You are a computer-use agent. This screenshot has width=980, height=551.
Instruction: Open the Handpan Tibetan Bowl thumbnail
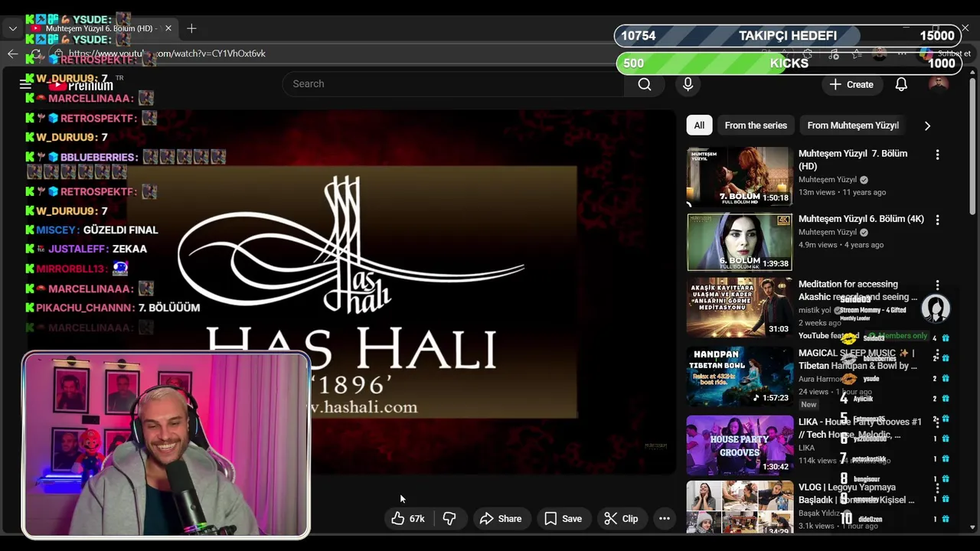point(739,377)
